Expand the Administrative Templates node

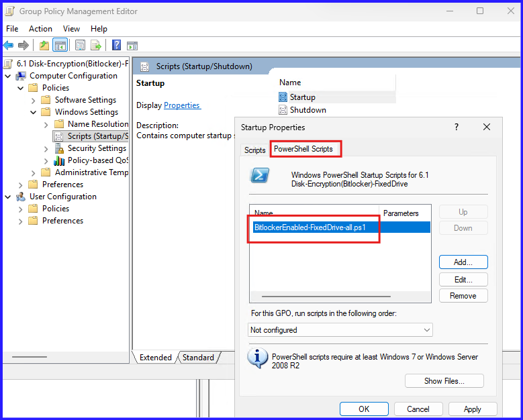click(33, 172)
